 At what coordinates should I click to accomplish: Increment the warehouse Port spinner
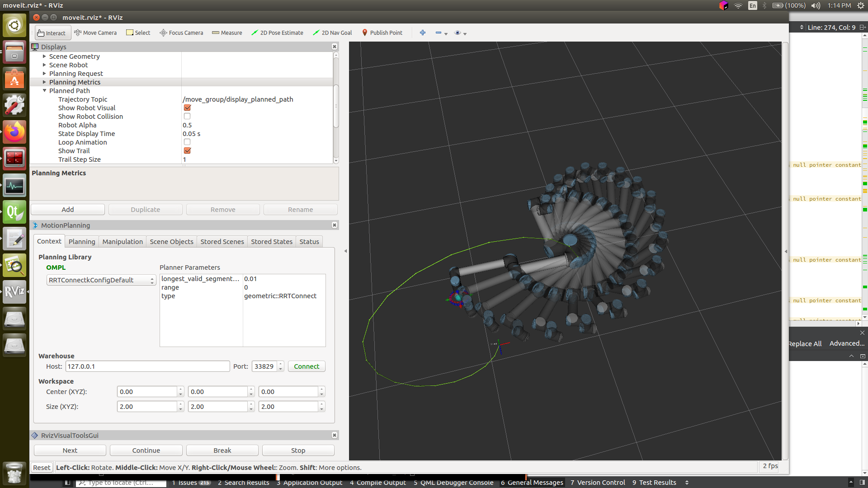pyautogui.click(x=281, y=364)
